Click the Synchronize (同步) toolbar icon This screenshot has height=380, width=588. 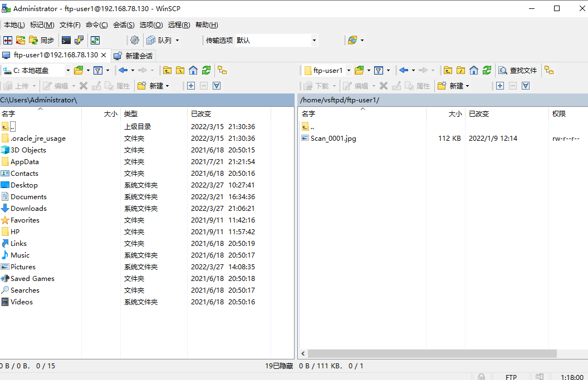(42, 40)
